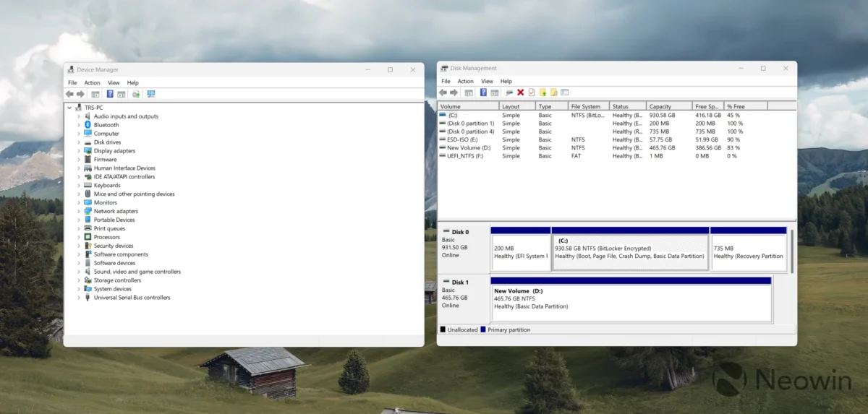Click the blue Primary partition legend swatch

483,329
